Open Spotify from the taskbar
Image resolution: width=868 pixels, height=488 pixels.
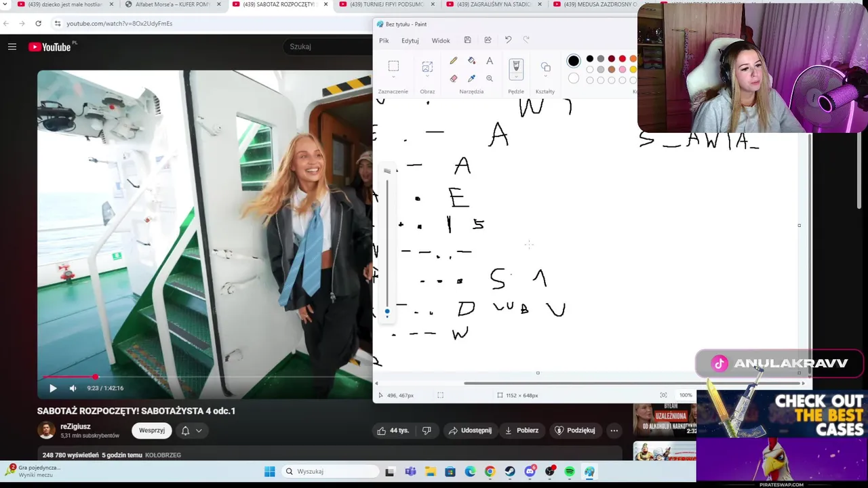(x=570, y=472)
